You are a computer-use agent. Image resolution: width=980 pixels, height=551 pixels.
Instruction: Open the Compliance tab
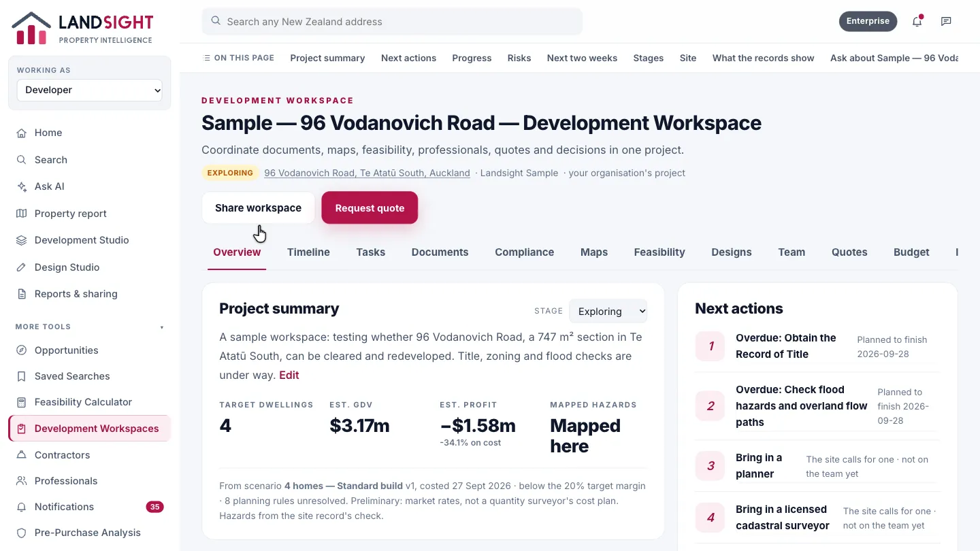[525, 252]
